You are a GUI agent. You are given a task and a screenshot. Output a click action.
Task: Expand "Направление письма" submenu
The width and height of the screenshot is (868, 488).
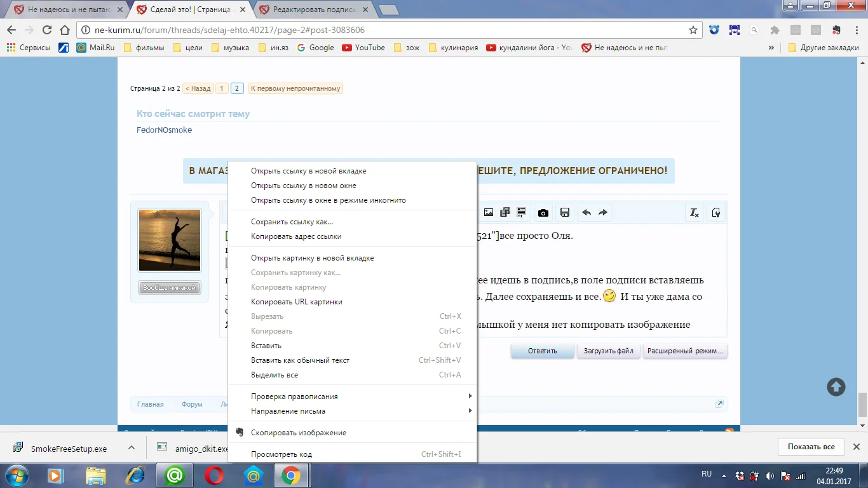point(470,411)
